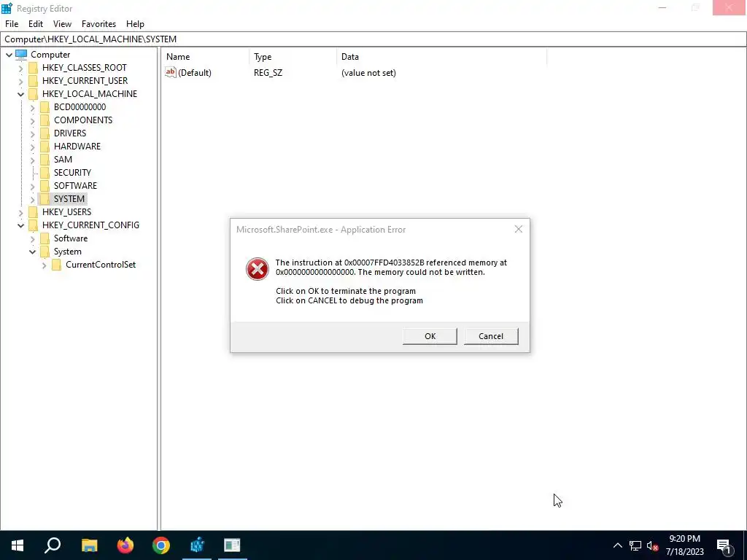The height and width of the screenshot is (560, 747).
Task: Click the Data column header
Action: pyautogui.click(x=441, y=57)
